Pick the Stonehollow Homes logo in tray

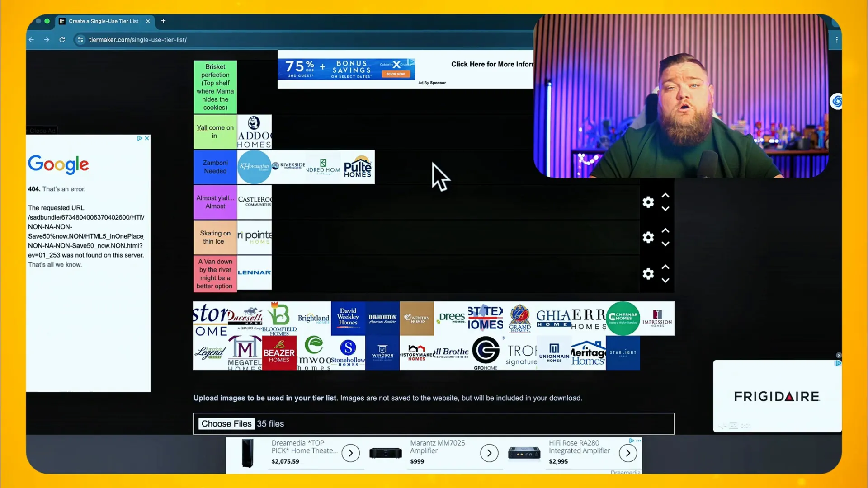coord(348,353)
